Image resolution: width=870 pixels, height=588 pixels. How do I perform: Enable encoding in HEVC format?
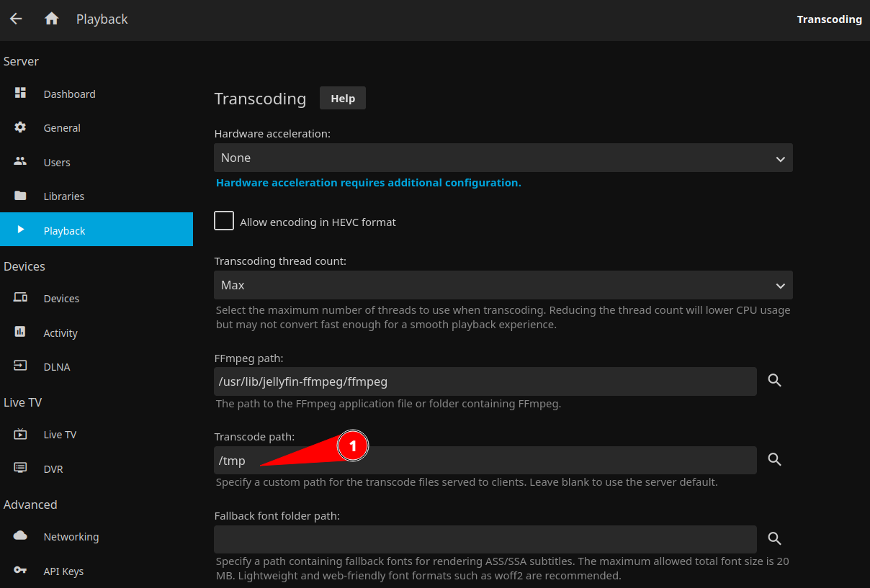tap(223, 221)
